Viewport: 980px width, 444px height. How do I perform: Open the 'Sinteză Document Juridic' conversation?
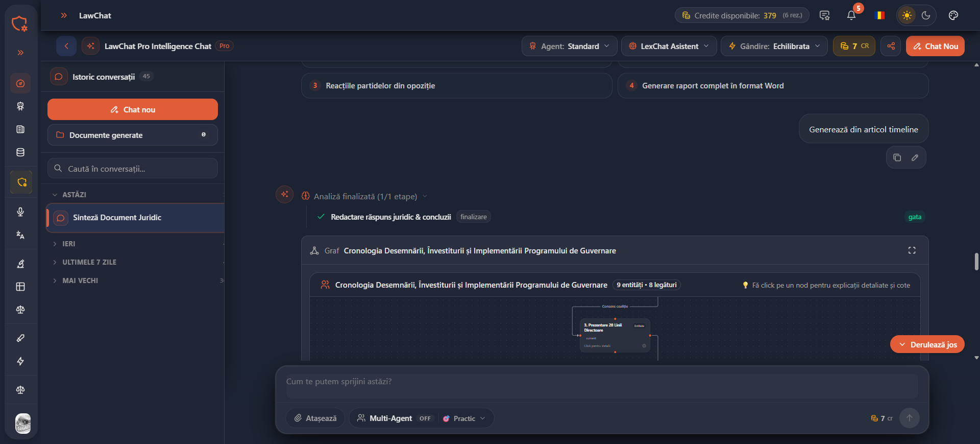(x=135, y=218)
